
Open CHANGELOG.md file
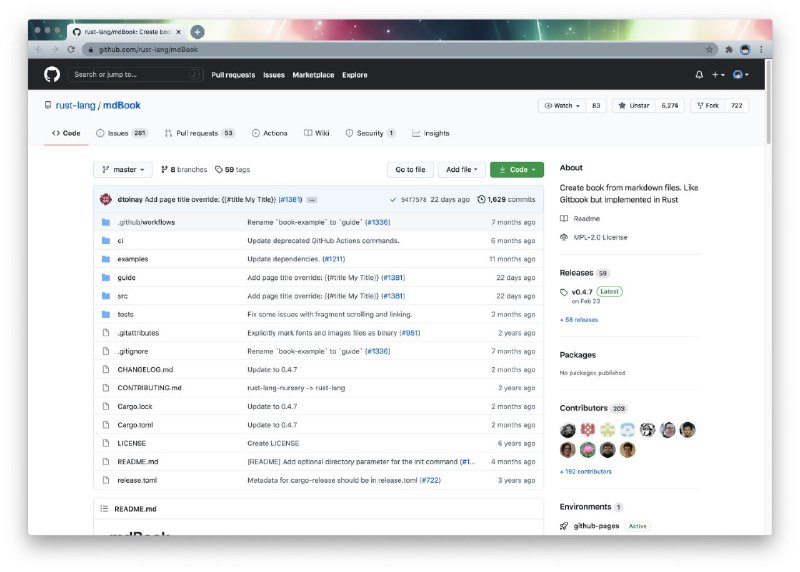pos(145,369)
